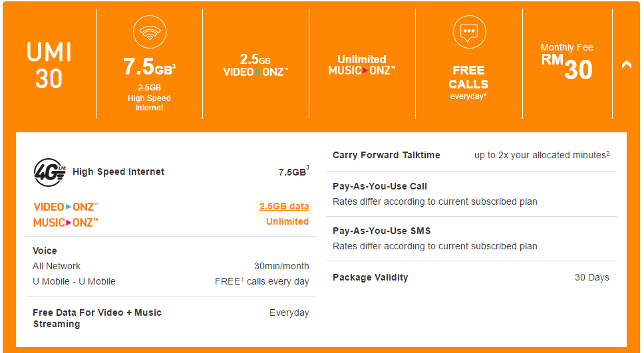Click the Carry Forward Talktime row
This screenshot has height=353, width=644.
pos(470,155)
